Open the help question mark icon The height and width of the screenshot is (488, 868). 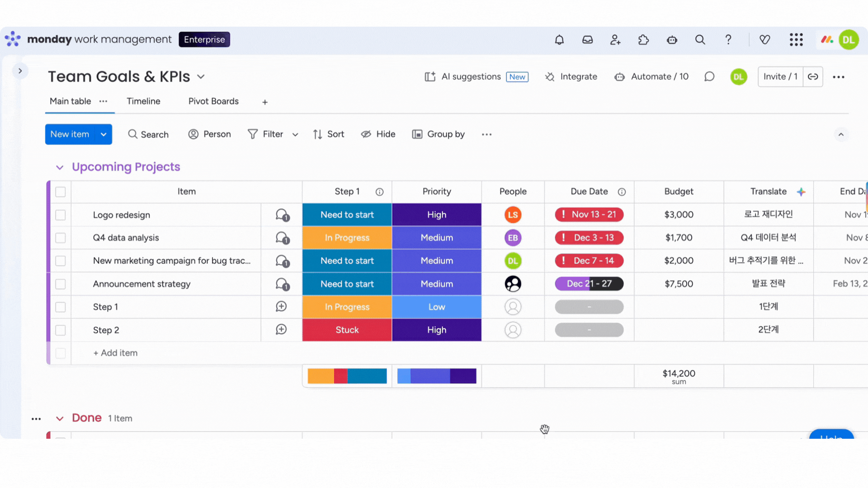[728, 40]
